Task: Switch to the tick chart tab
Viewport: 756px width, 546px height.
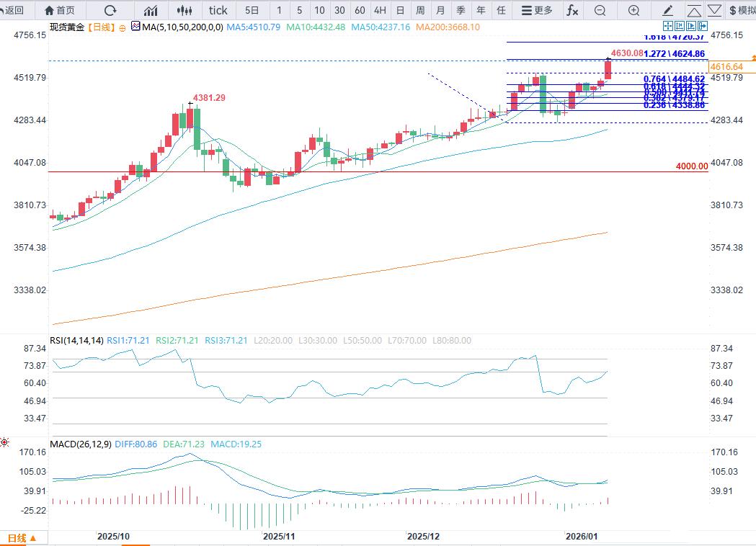Action: click(x=218, y=10)
